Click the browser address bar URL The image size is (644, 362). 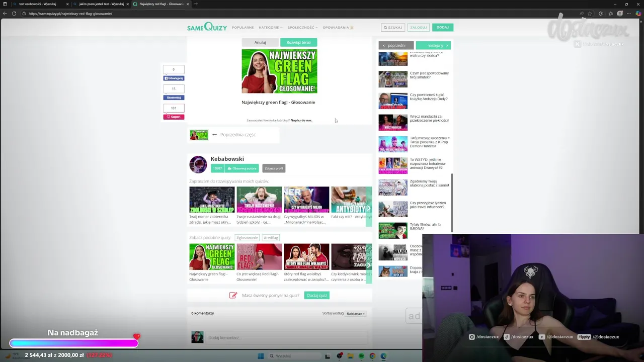point(70,14)
